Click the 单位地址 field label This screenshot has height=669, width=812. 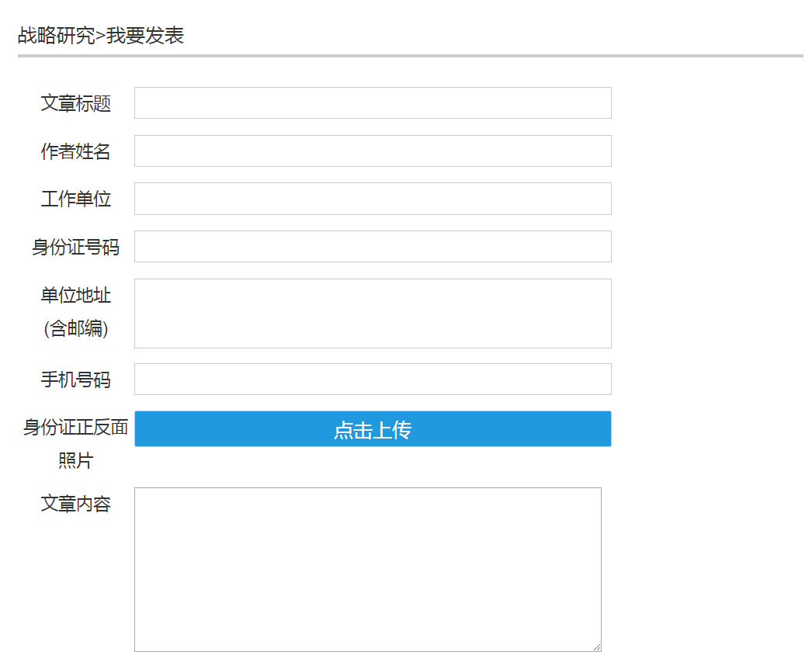point(77,296)
